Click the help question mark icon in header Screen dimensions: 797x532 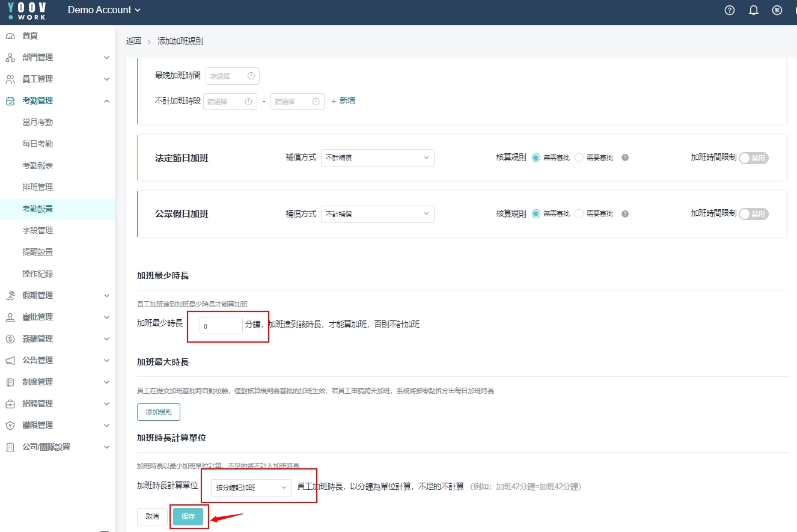730,10
